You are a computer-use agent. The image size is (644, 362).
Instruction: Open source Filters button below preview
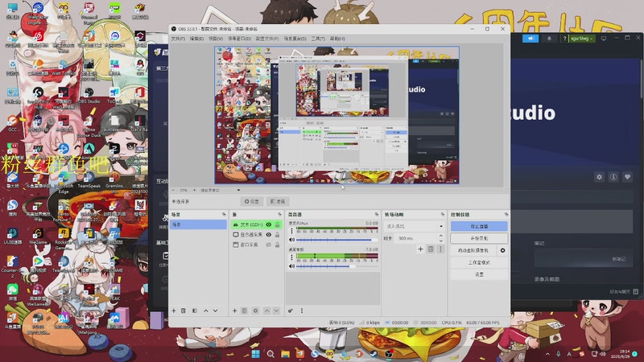coord(278,202)
